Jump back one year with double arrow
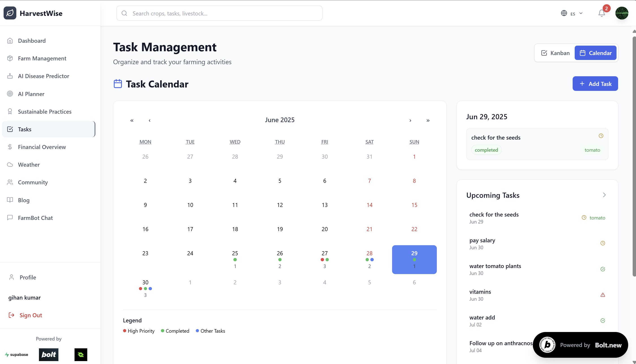This screenshot has height=364, width=636. (132, 120)
